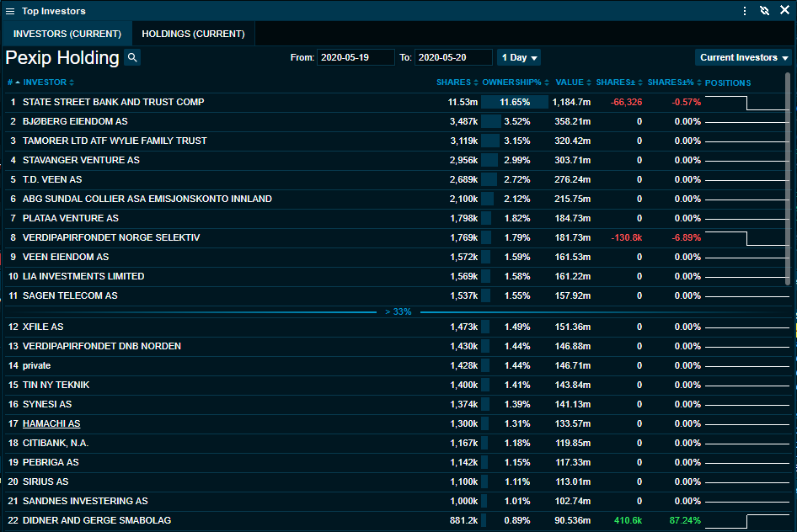Viewport: 797px width, 532px height.
Task: Click the 1,184.7m value for State Street
Action: pos(571,102)
